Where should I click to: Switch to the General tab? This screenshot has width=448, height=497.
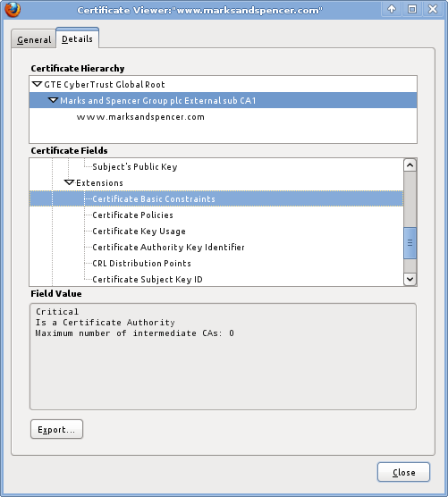coord(34,39)
